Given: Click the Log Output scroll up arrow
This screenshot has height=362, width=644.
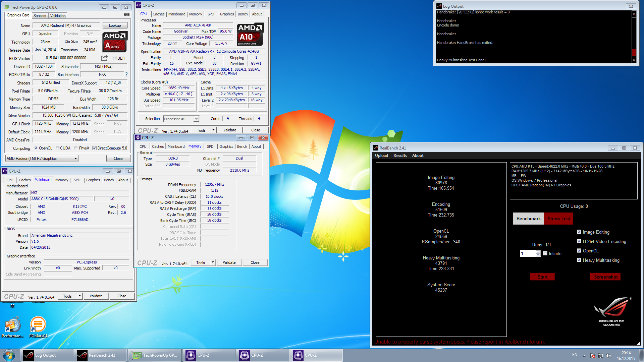Looking at the screenshot, I should [634, 14].
